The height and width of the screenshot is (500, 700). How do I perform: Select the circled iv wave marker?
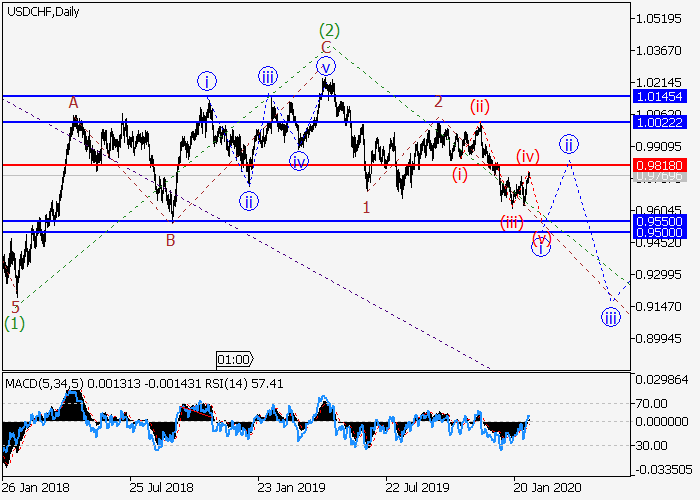(x=299, y=160)
